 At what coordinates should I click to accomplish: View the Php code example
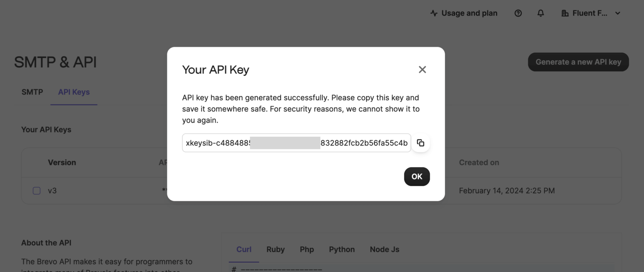(x=306, y=249)
